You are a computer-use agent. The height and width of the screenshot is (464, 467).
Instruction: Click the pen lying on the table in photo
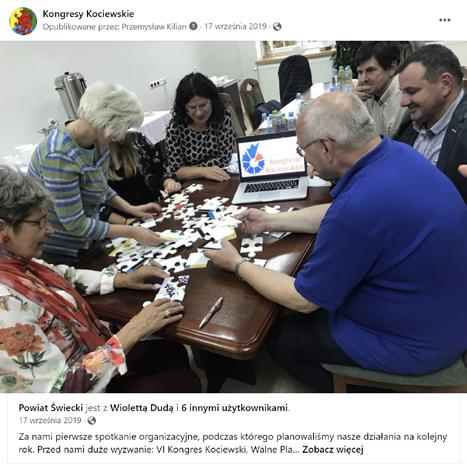211,312
